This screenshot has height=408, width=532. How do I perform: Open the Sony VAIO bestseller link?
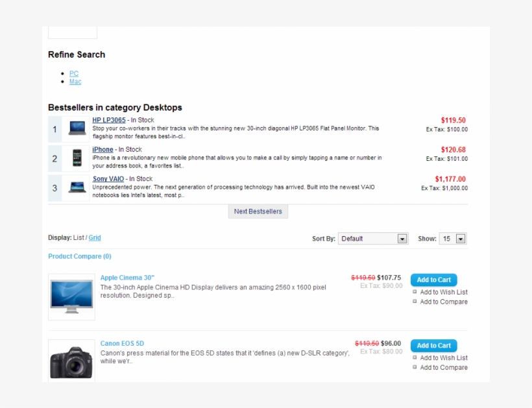point(108,179)
